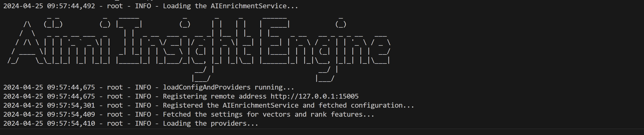
Task: Click the word loadConfigAndProviders in the log
Action: 207,87
